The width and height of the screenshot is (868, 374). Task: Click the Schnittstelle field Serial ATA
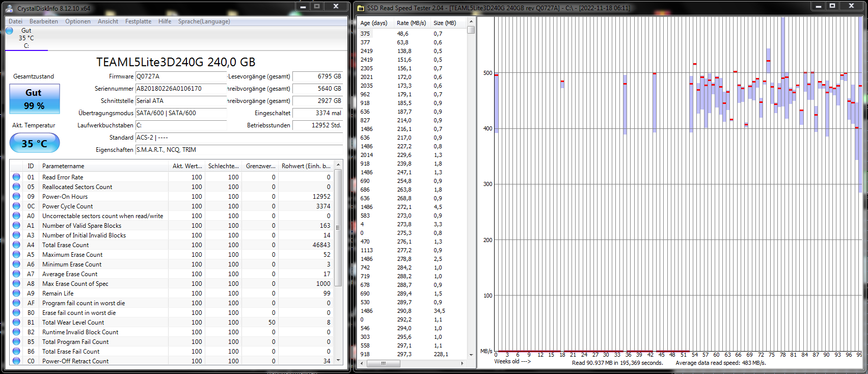(x=181, y=101)
